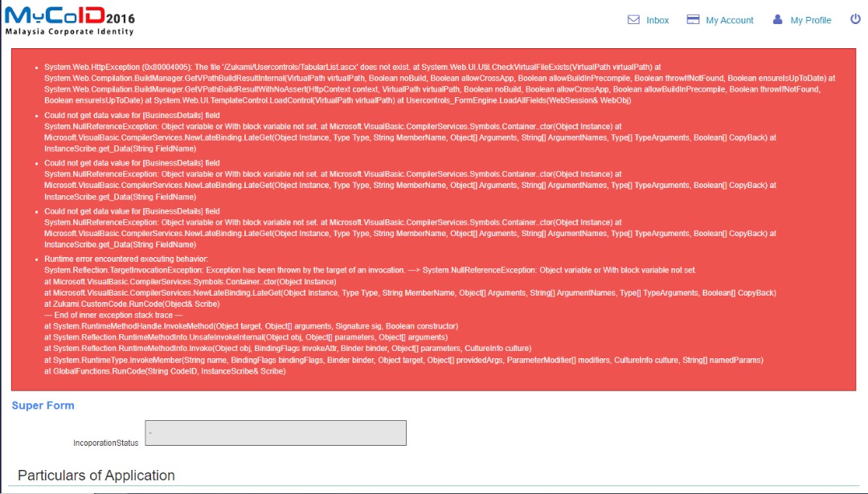Click 'at System.RuntimeType.InvokeMember' stack line
Viewport: 868px width, 494px height.
tap(403, 360)
